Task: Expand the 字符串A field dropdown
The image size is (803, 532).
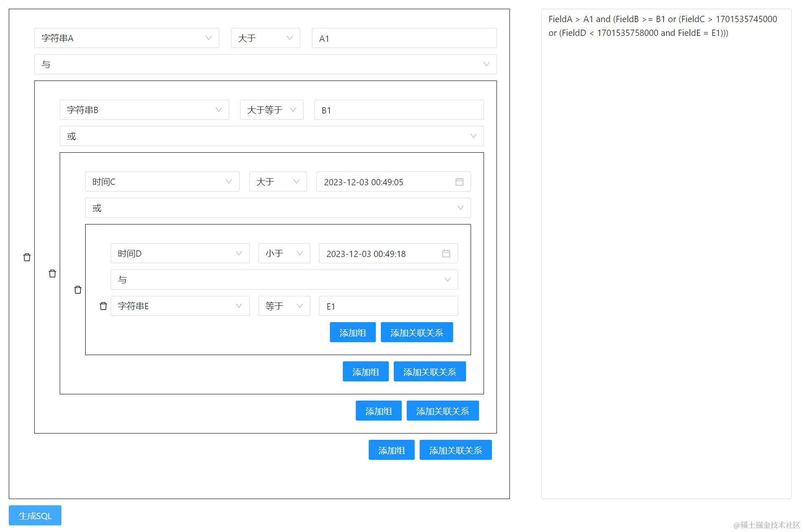Action: pos(127,38)
